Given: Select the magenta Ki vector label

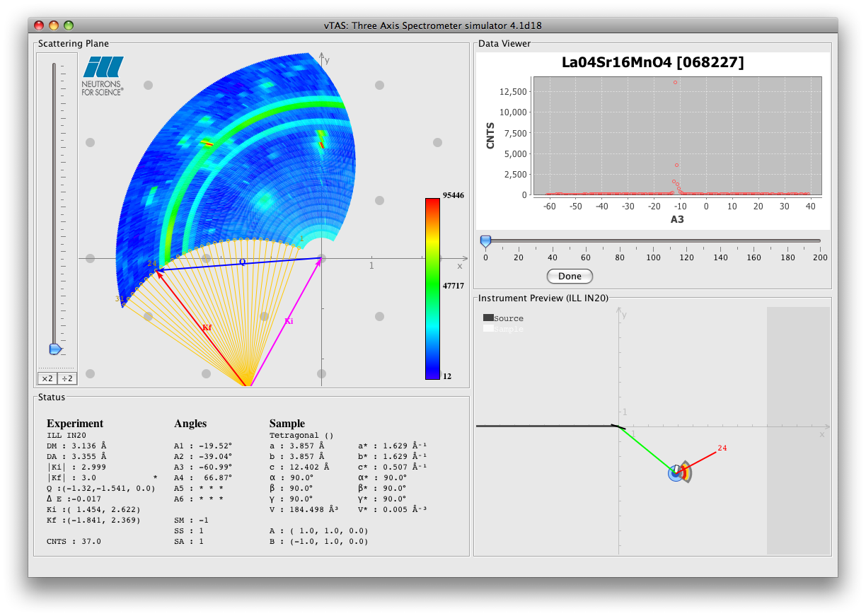Looking at the screenshot, I should click(289, 321).
